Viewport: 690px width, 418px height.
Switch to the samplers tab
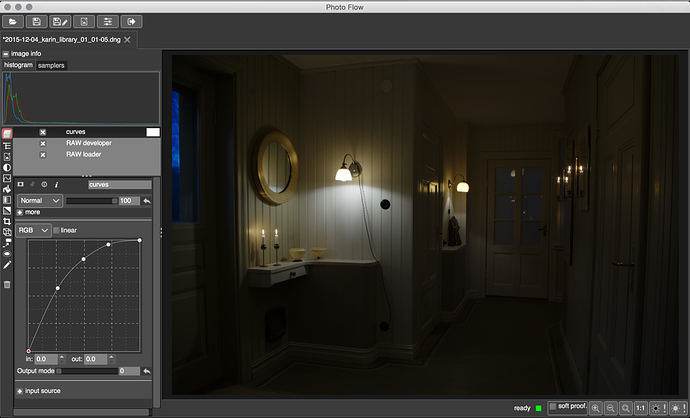click(x=51, y=65)
